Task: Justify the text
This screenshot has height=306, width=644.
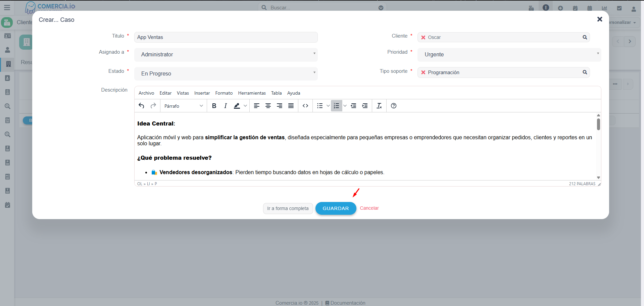Action: coord(291,106)
